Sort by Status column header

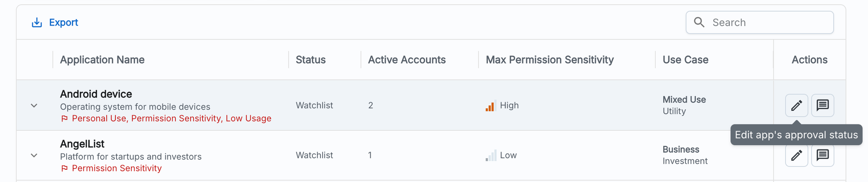tap(311, 60)
